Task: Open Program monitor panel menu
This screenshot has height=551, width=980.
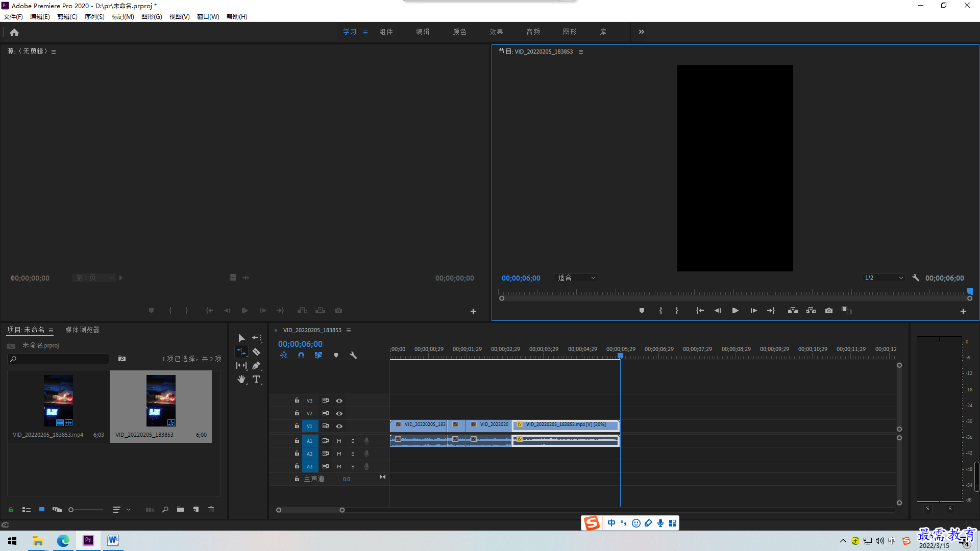Action: click(581, 52)
